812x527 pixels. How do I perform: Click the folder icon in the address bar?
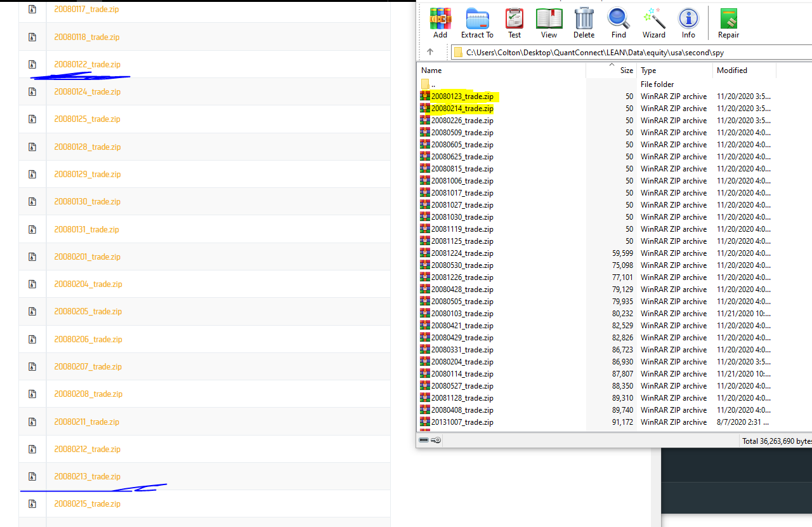click(x=458, y=52)
